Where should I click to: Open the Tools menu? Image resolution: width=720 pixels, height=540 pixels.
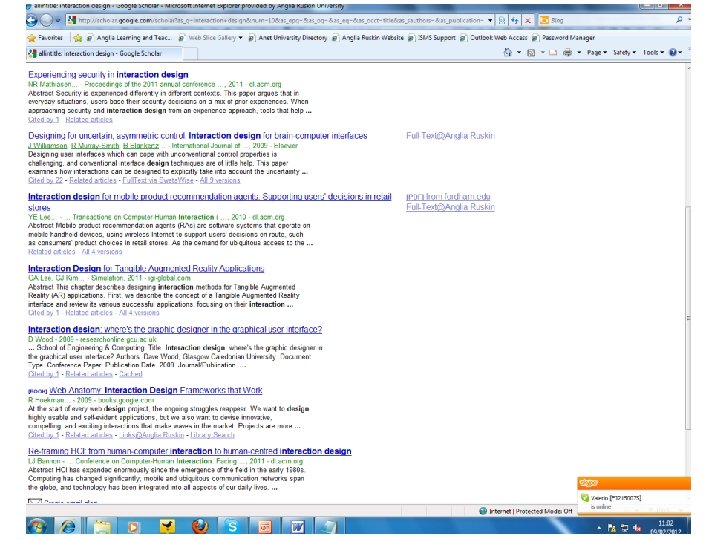(653, 52)
